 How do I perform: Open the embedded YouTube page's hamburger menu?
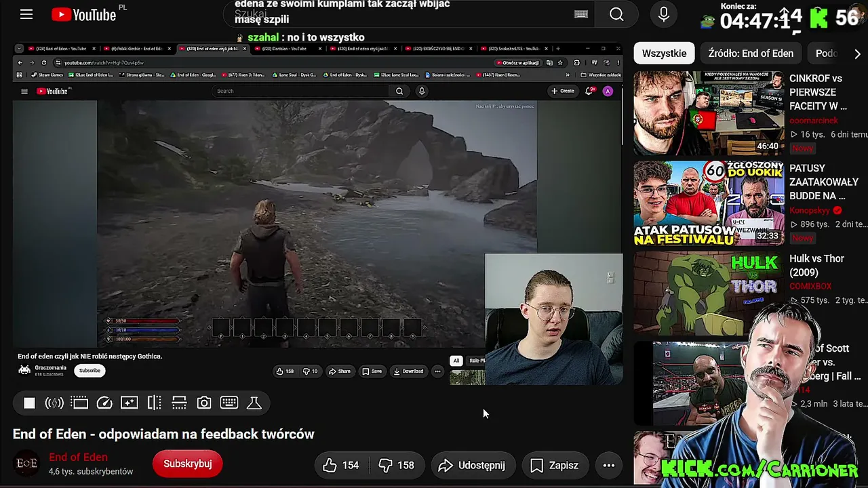[24, 91]
